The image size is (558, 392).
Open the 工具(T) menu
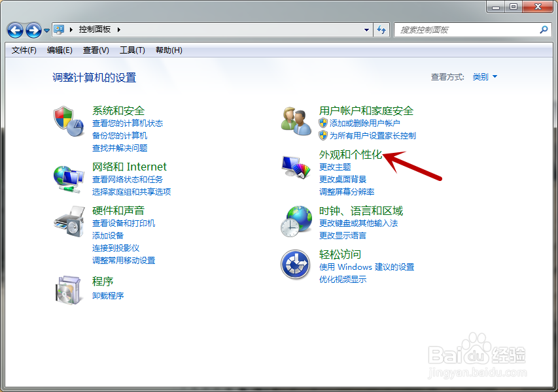coord(132,50)
